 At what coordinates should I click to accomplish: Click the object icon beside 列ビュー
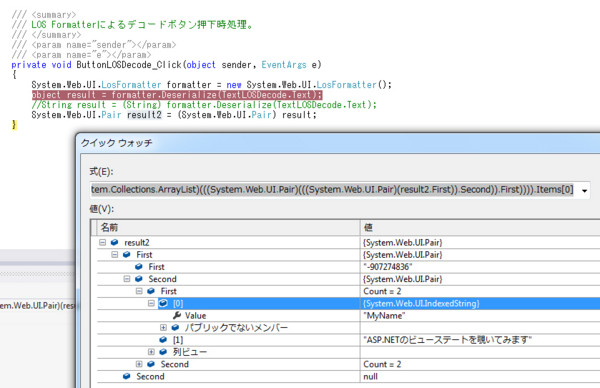[x=163, y=352]
